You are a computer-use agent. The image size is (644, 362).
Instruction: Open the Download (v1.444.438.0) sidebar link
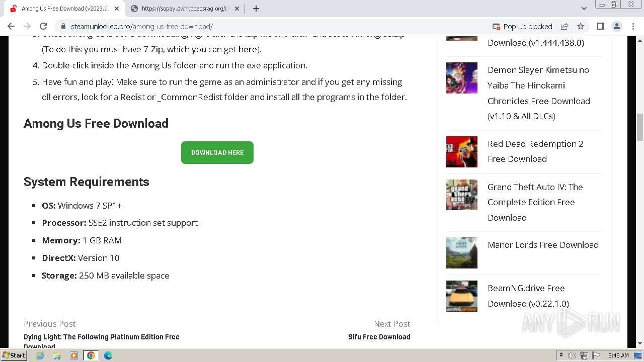coord(536,43)
